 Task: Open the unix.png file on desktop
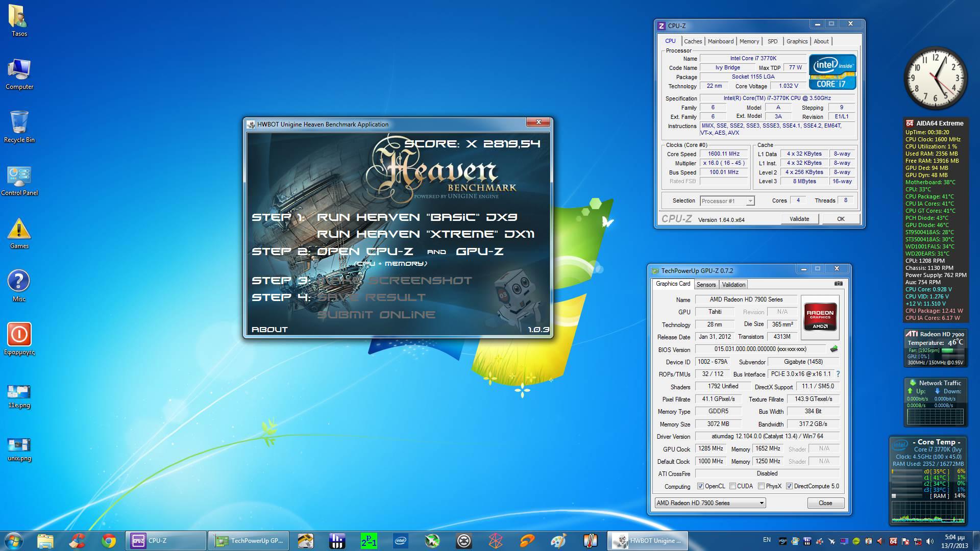point(19,449)
